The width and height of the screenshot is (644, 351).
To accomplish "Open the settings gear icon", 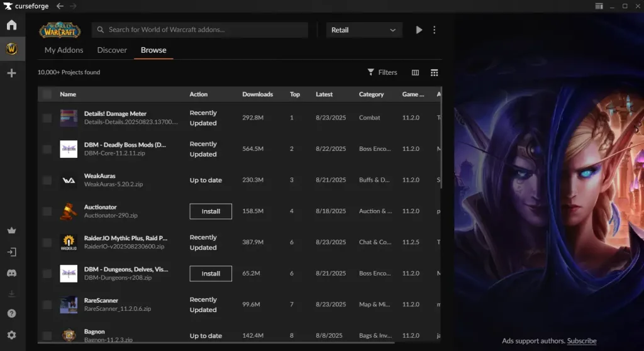I will (x=11, y=335).
